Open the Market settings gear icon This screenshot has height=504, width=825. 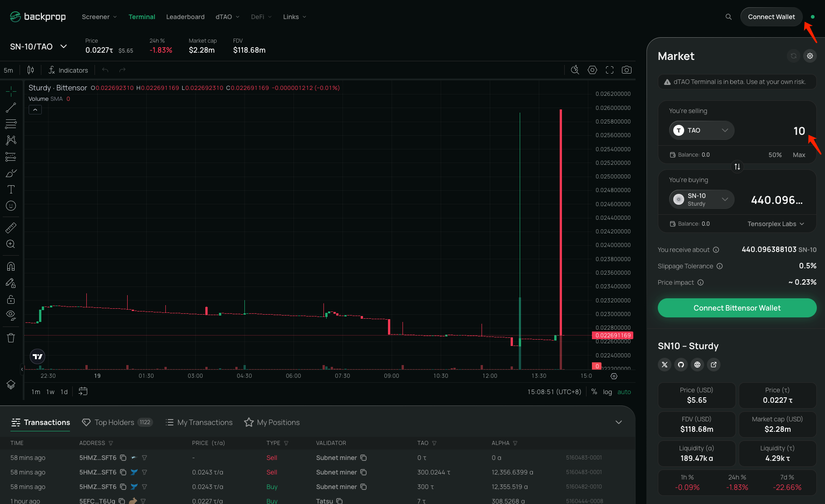810,56
